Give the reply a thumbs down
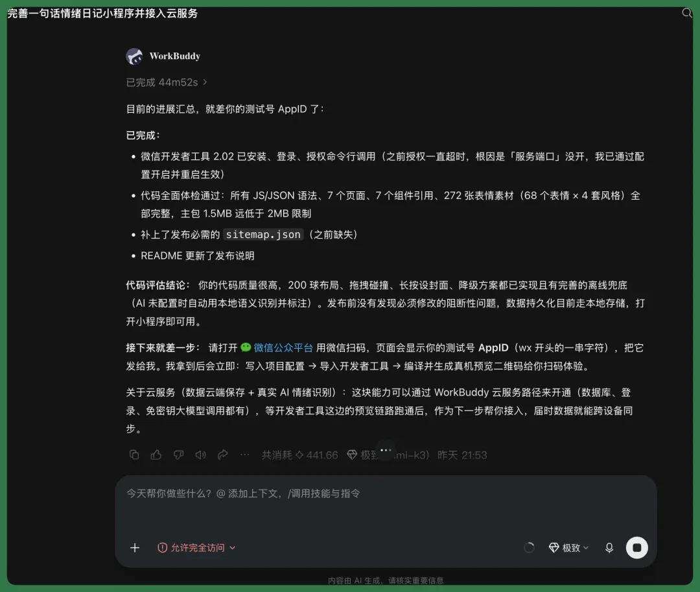This screenshot has width=700, height=592. click(179, 455)
